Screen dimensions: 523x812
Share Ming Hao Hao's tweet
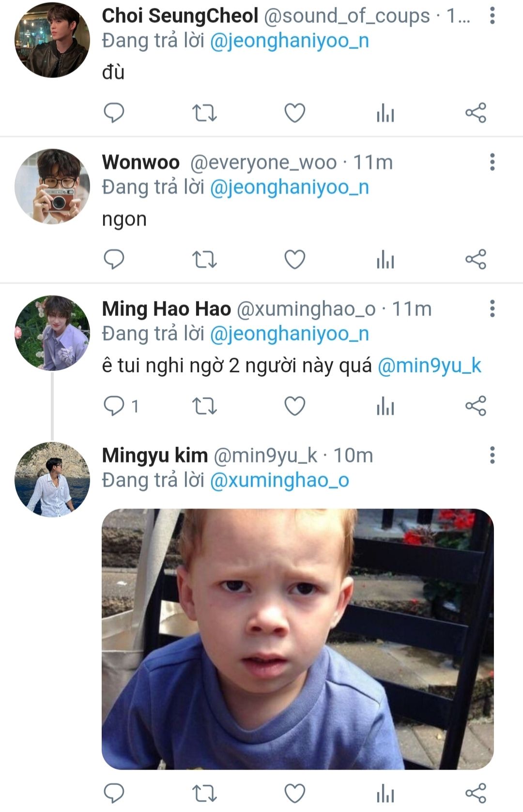[476, 406]
